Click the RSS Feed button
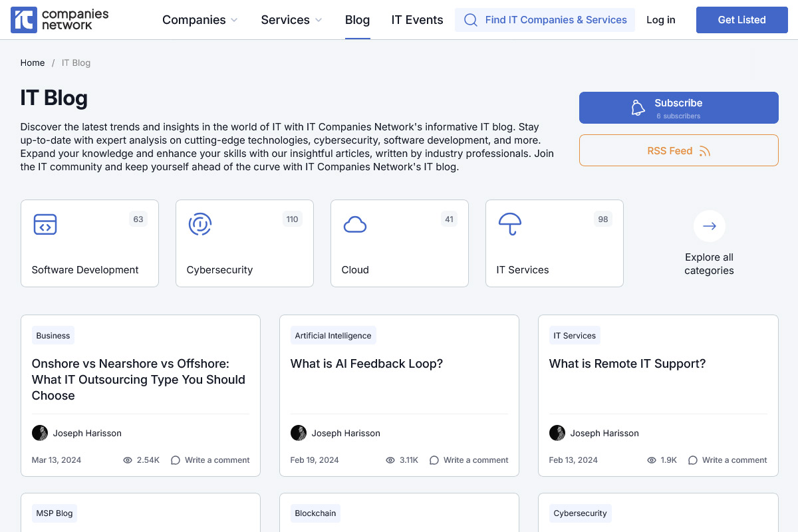 tap(678, 151)
